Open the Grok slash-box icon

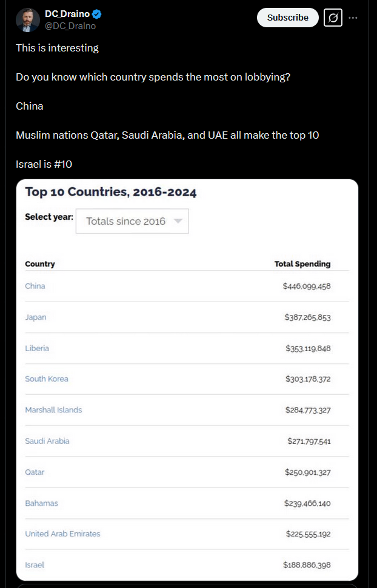tap(333, 18)
